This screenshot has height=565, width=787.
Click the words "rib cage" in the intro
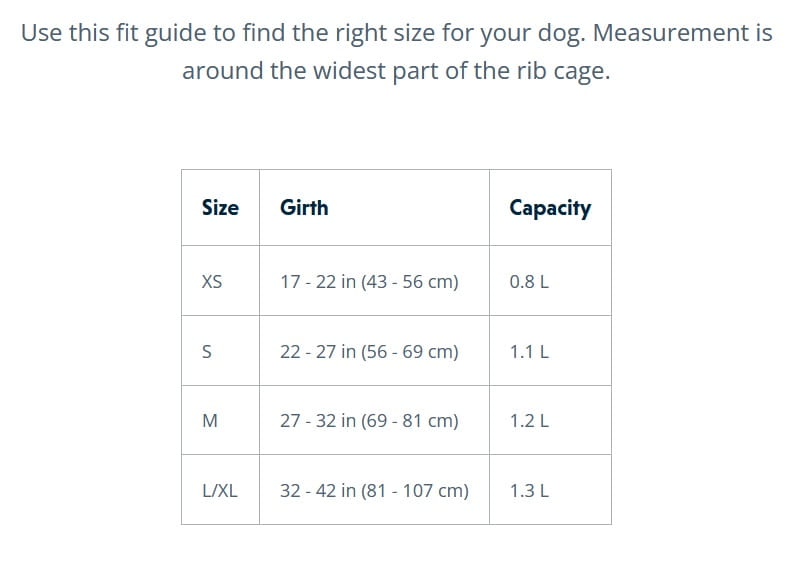click(x=561, y=73)
